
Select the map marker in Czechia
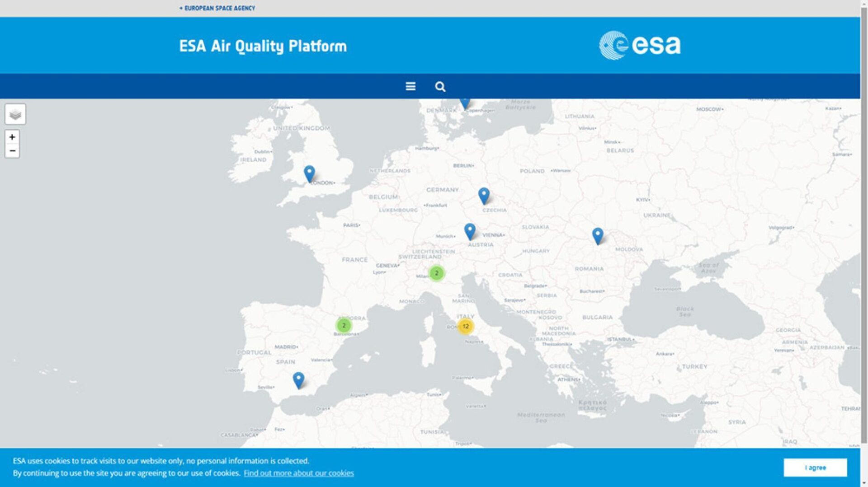click(484, 196)
